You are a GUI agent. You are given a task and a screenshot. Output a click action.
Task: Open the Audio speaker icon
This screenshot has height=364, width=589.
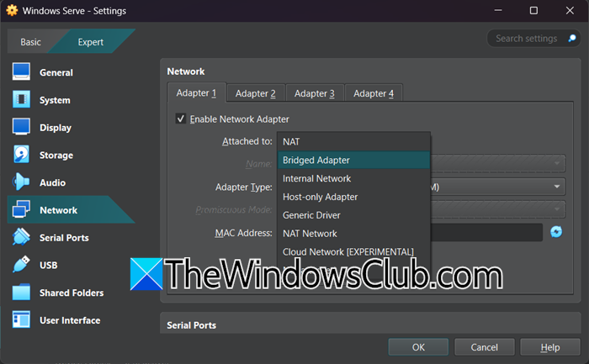[22, 182]
